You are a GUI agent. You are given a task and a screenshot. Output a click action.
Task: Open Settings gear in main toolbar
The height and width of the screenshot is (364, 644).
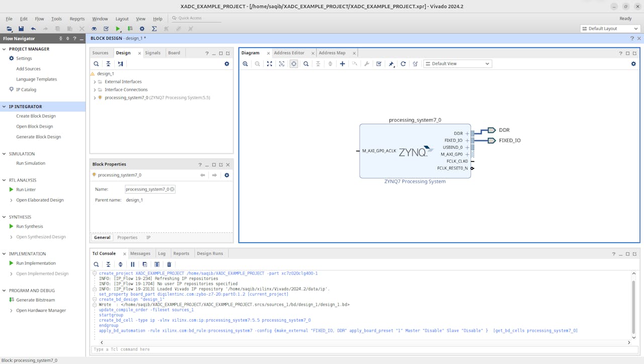click(142, 29)
